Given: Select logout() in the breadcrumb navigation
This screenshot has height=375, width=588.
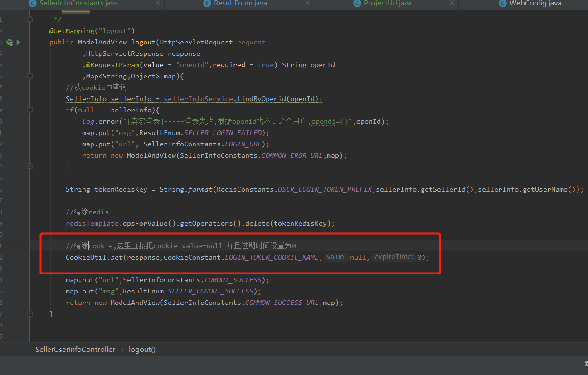Looking at the screenshot, I should click(142, 349).
